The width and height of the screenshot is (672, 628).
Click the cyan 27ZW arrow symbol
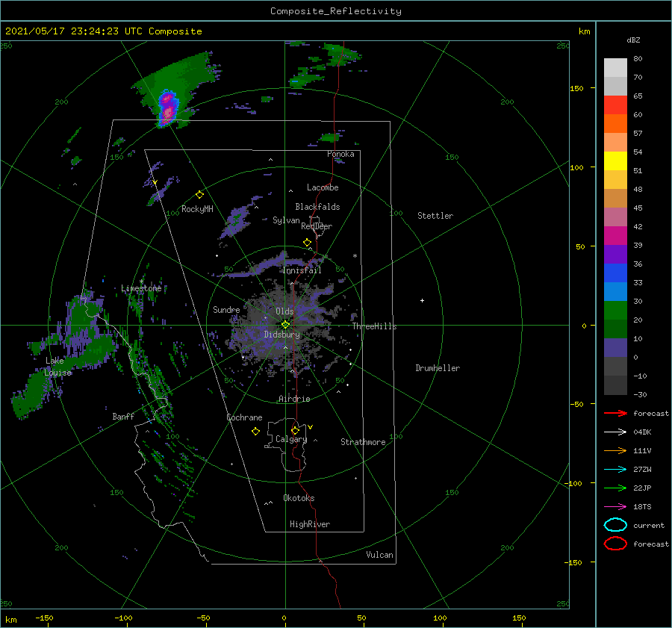tap(615, 470)
